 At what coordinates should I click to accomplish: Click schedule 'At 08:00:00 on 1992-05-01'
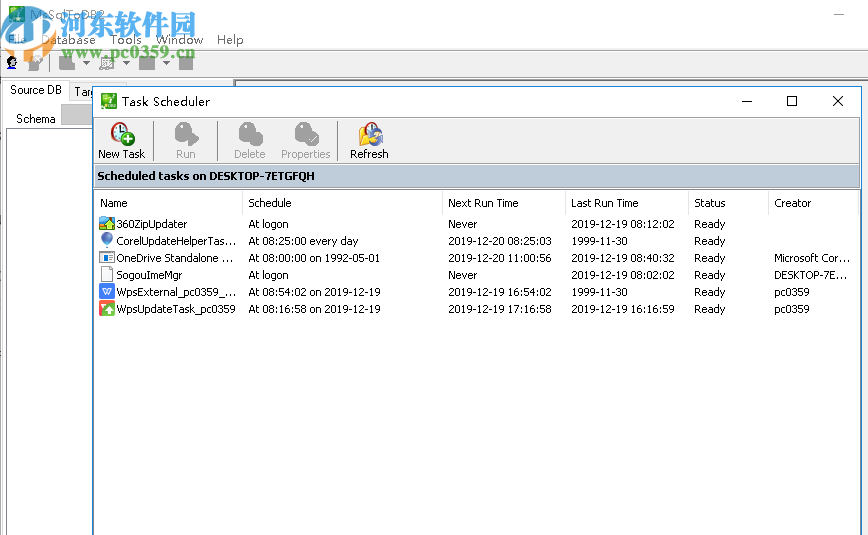click(x=314, y=258)
